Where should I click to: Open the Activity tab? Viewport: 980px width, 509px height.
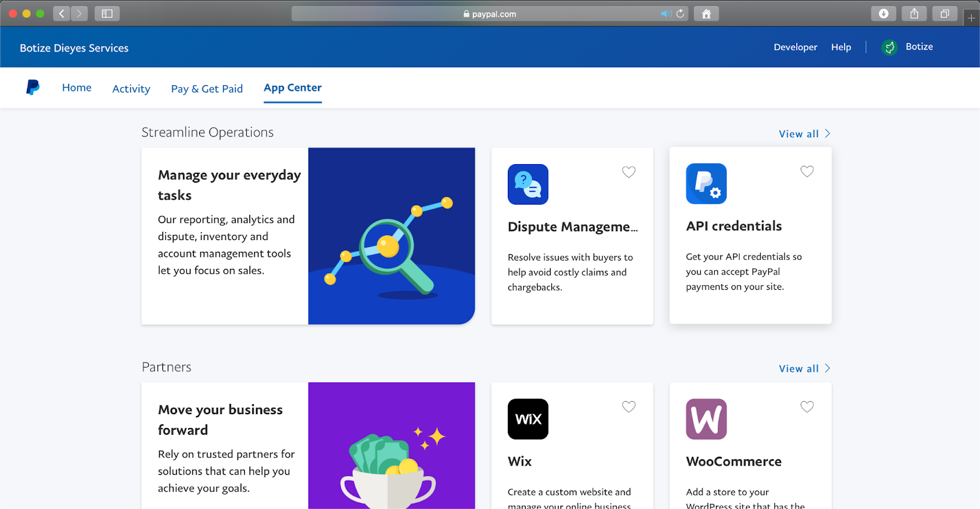click(x=131, y=89)
